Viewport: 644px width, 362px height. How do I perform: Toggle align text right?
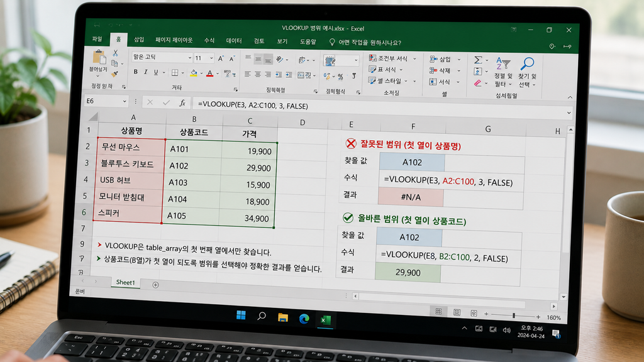[268, 74]
